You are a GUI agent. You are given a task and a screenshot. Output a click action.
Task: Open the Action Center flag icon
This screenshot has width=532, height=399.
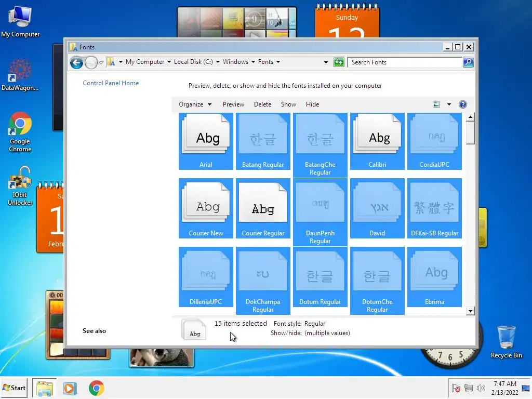456,388
